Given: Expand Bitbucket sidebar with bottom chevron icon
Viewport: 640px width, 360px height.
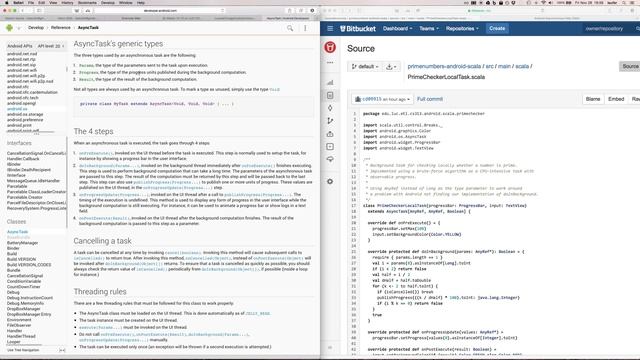Looking at the screenshot, I should pos(330,348).
